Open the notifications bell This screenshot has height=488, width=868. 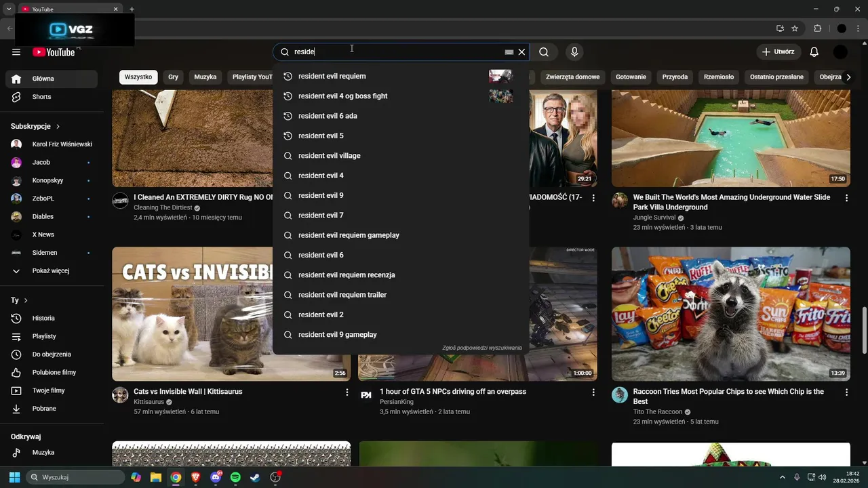tap(814, 52)
